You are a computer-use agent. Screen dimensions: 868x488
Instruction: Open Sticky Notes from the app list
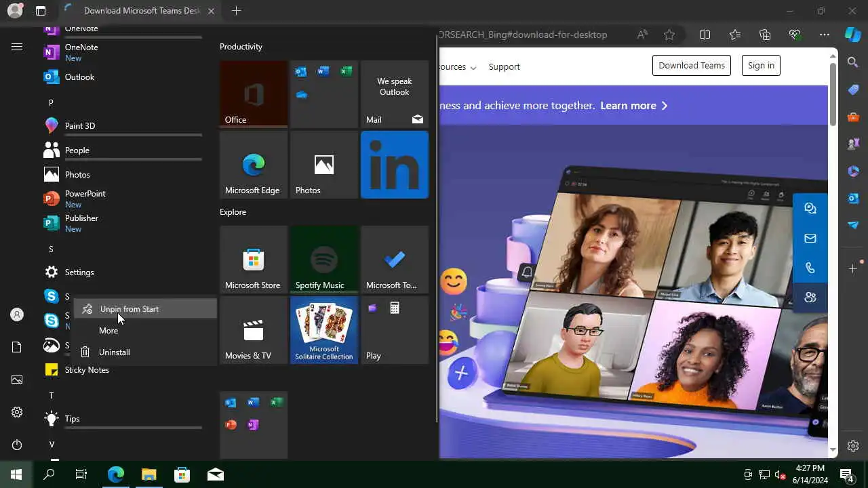(122, 369)
